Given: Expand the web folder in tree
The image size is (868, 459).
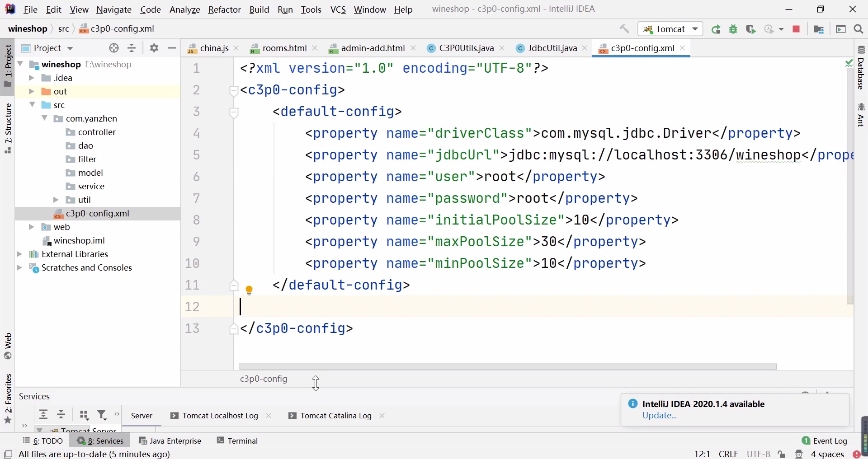Looking at the screenshot, I should tap(32, 227).
